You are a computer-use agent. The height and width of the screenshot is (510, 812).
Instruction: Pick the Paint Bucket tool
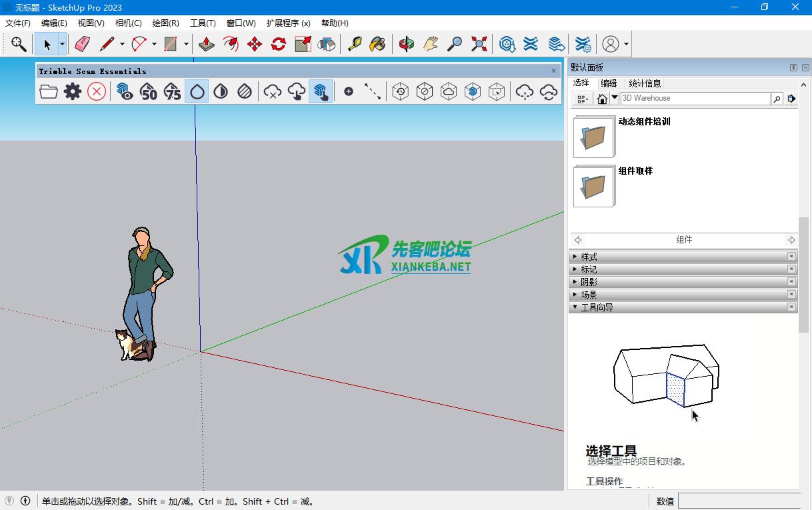377,44
